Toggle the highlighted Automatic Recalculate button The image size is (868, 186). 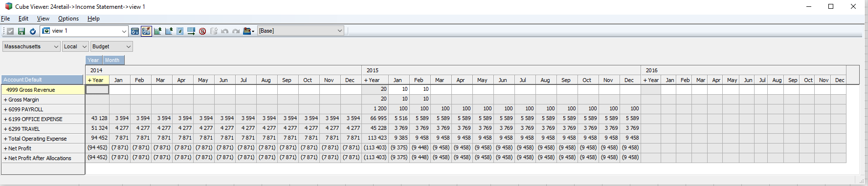(146, 31)
